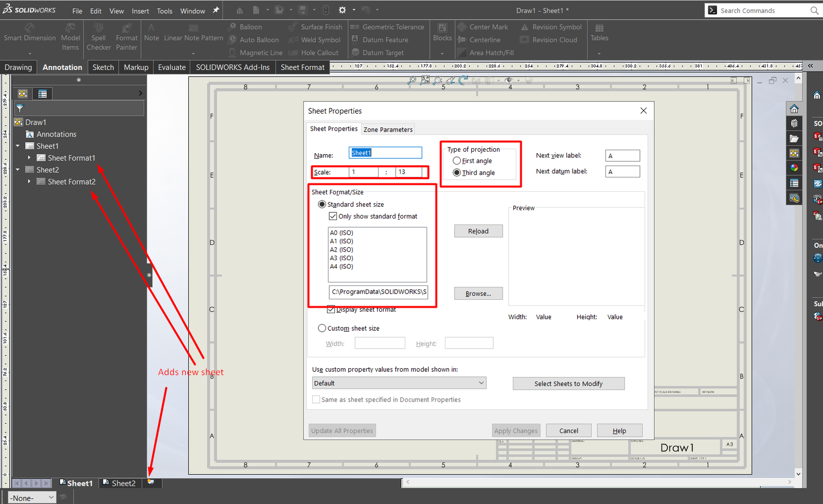Select the First angle projection radio
The width and height of the screenshot is (823, 504).
457,161
